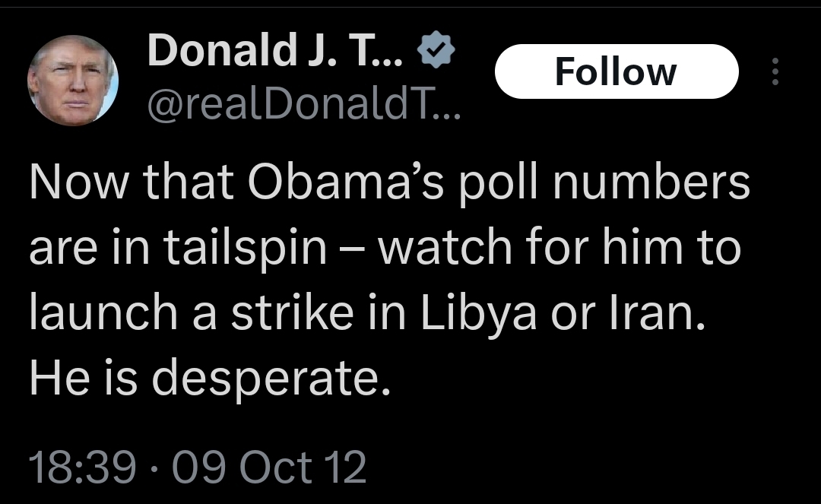Click the 18:39 post time
The width and height of the screenshot is (821, 504).
point(82,466)
